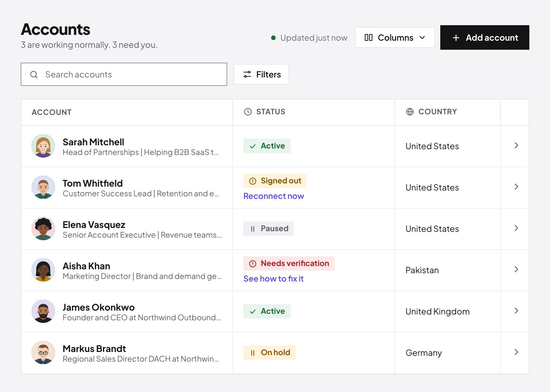The image size is (550, 392).
Task: Click the ACCOUNT column header
Action: (52, 112)
